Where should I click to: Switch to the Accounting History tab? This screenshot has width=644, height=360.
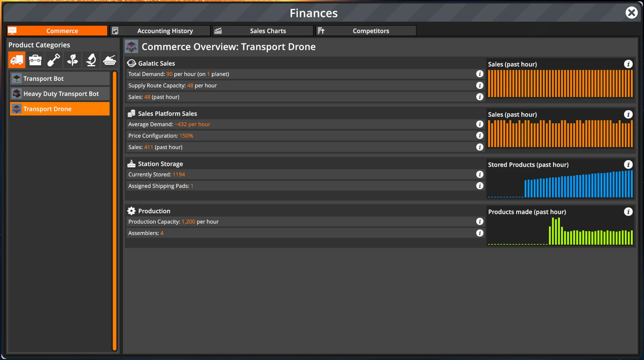tap(165, 31)
